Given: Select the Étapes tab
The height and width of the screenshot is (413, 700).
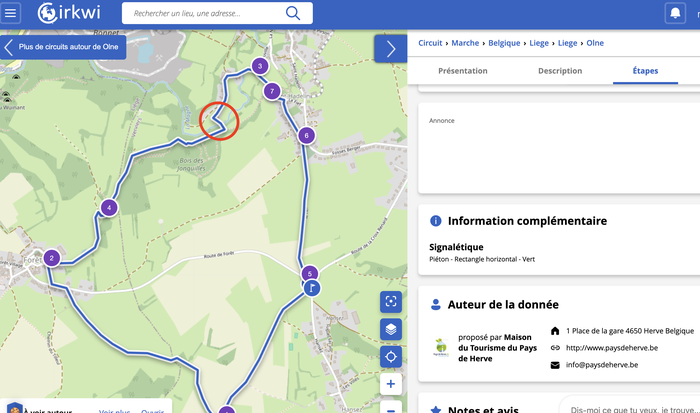Looking at the screenshot, I should click(646, 71).
